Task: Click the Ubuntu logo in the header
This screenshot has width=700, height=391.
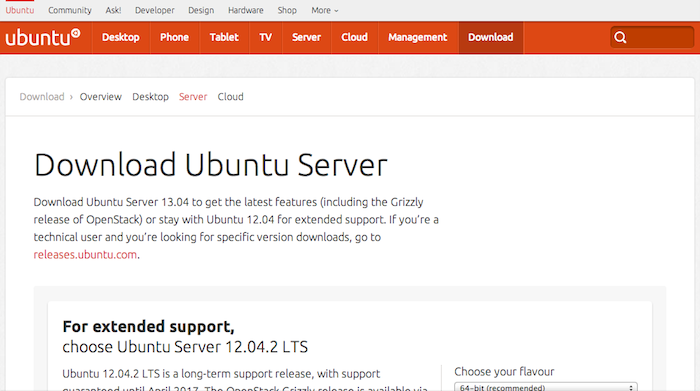Action: tap(43, 37)
